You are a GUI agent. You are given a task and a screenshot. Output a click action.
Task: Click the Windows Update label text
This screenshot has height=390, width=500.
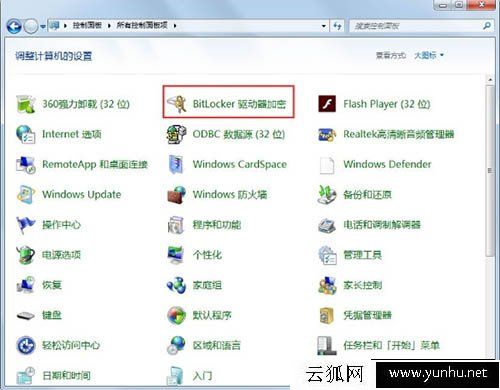(x=82, y=194)
